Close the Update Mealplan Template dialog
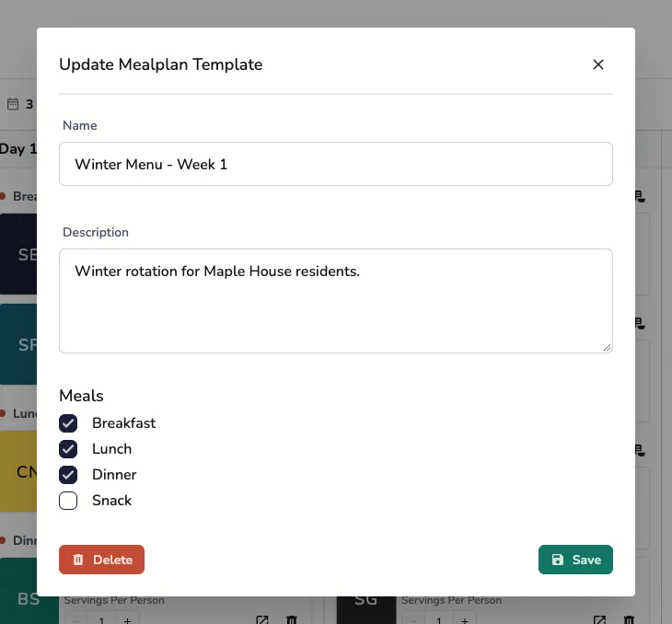672x624 pixels. click(x=597, y=64)
